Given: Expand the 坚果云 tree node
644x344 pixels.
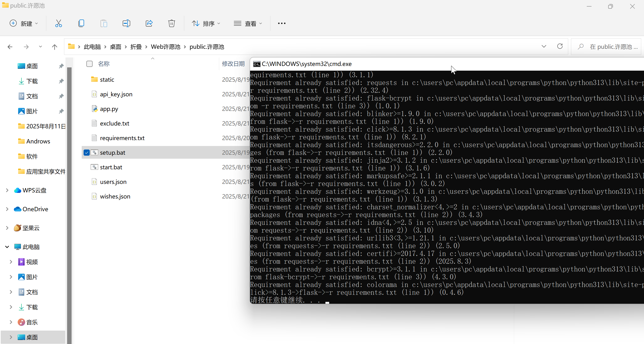Looking at the screenshot, I should [7, 228].
